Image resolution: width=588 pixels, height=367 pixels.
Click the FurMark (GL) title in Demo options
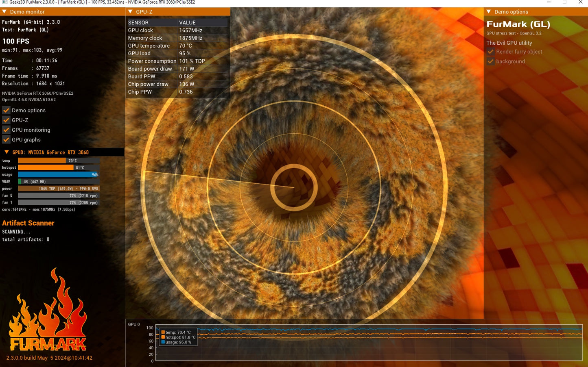[518, 24]
